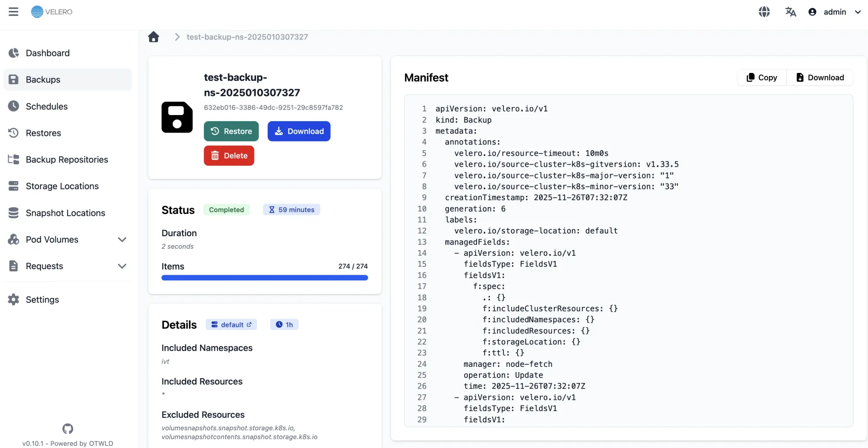
Task: Expand the Requests section
Action: click(x=122, y=266)
